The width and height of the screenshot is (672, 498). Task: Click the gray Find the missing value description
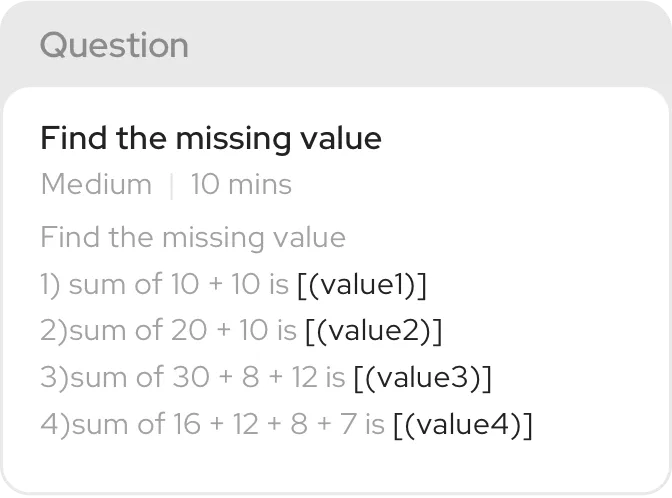pos(193,237)
